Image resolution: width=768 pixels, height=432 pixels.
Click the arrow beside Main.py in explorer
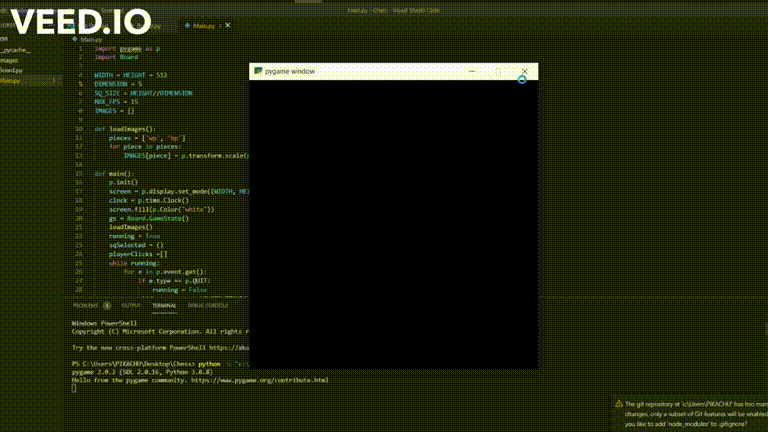click(x=54, y=81)
